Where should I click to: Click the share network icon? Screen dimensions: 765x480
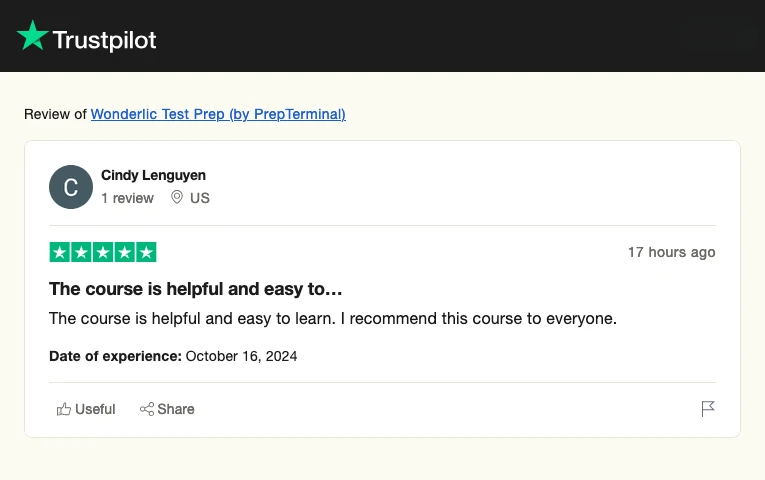click(147, 409)
